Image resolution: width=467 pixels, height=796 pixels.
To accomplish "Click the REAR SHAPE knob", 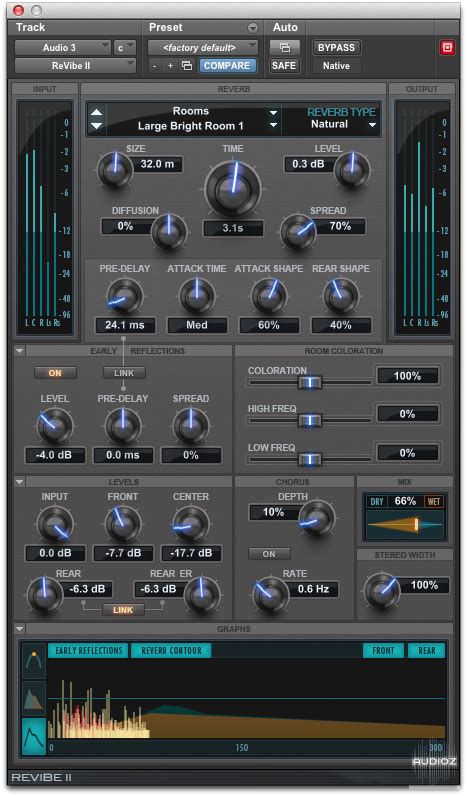I will [x=341, y=296].
